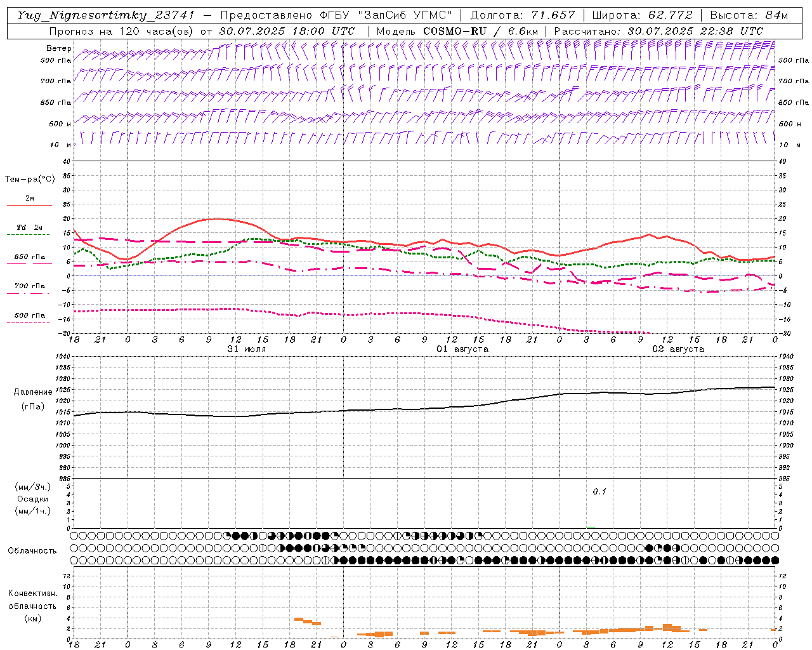Click the 0.1 precipitation value
The width and height of the screenshot is (812, 650).
coord(599,492)
